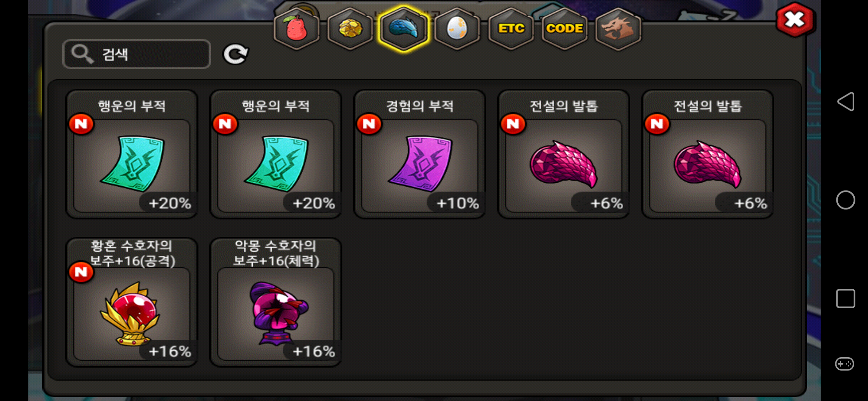Open the dragon egg tab

[x=457, y=29]
